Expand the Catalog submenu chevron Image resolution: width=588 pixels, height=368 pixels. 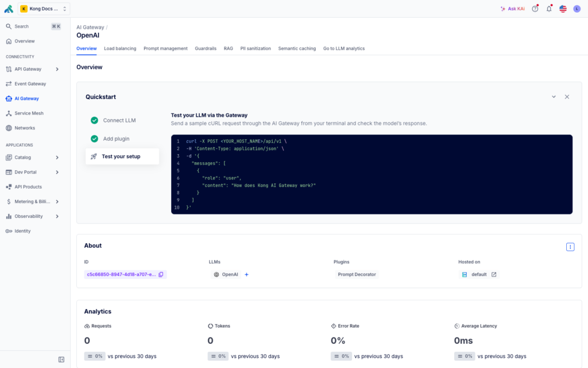(x=57, y=158)
